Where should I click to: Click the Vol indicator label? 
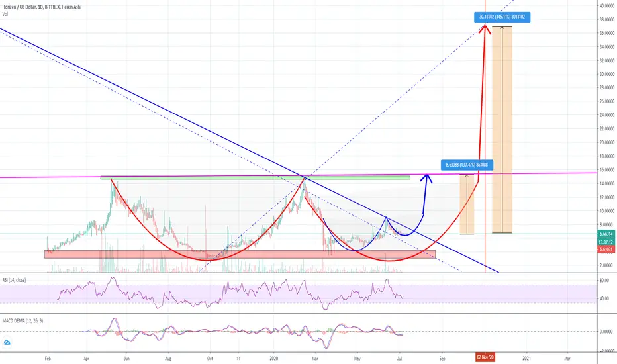click(x=5, y=14)
